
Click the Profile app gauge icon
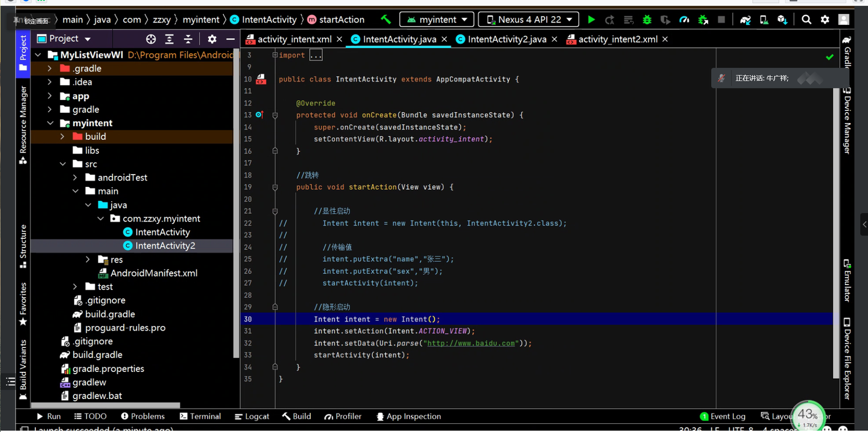685,20
